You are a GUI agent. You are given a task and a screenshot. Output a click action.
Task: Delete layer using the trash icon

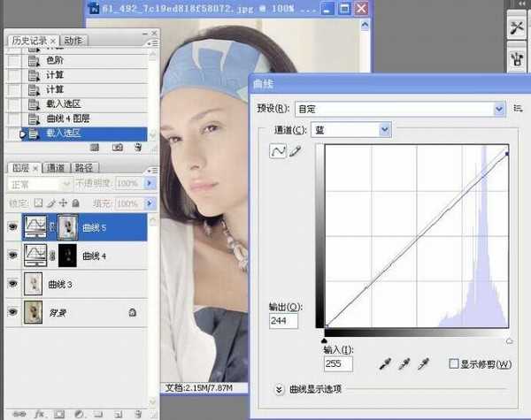tap(136, 413)
